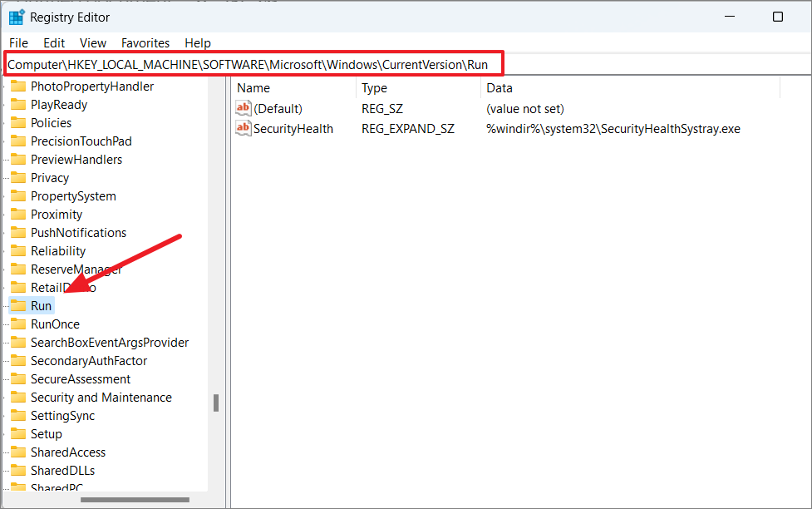Select the Reliability key label
812x509 pixels.
[58, 251]
